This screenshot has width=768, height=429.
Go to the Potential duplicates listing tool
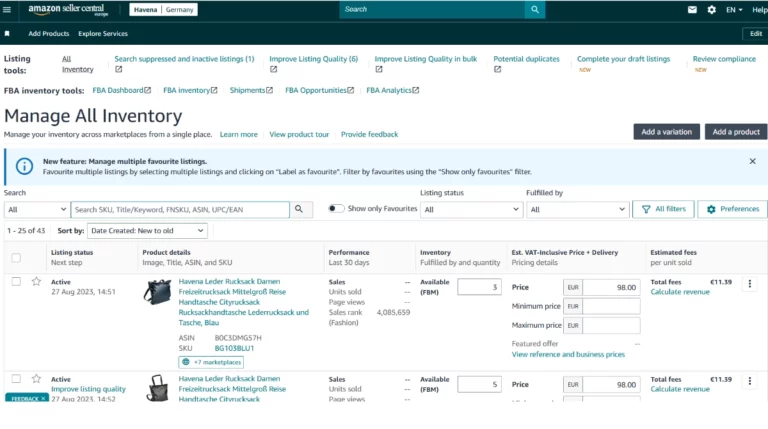526,59
